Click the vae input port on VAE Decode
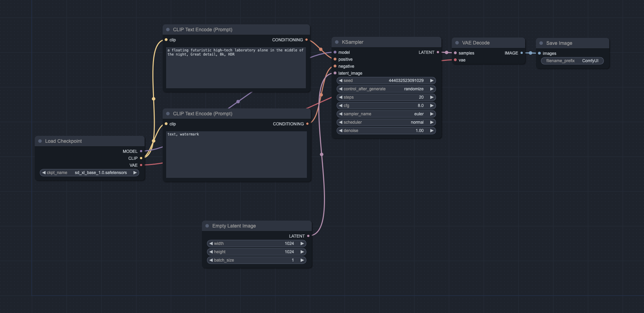This screenshot has width=644, height=313. (455, 60)
